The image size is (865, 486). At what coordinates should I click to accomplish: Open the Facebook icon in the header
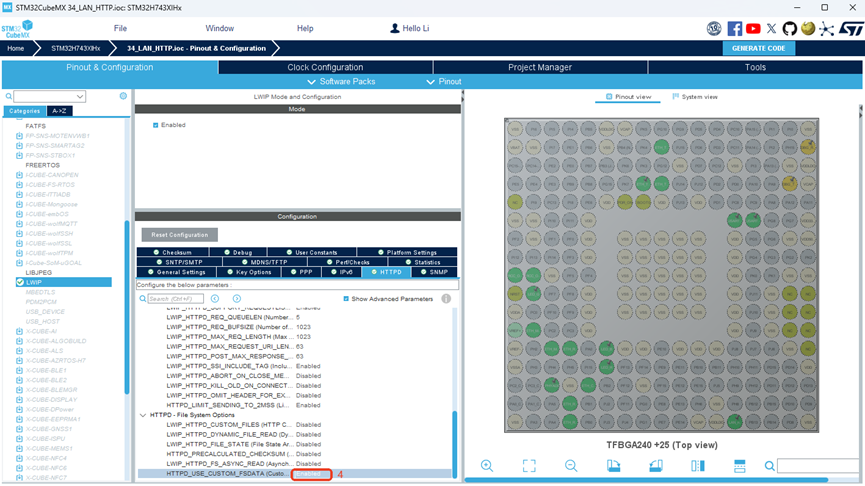pos(734,29)
